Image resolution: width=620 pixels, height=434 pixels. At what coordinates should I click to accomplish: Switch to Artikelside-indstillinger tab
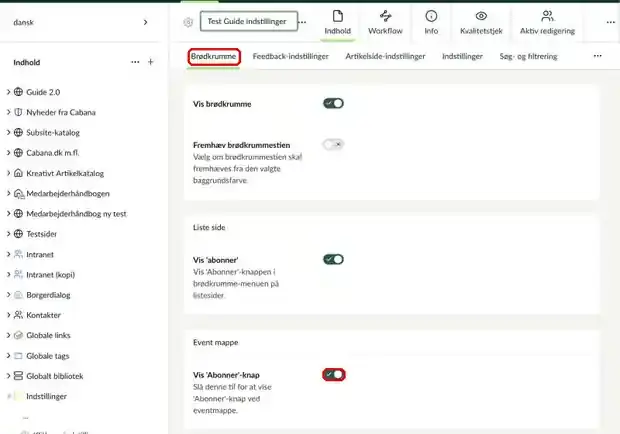[x=385, y=57]
